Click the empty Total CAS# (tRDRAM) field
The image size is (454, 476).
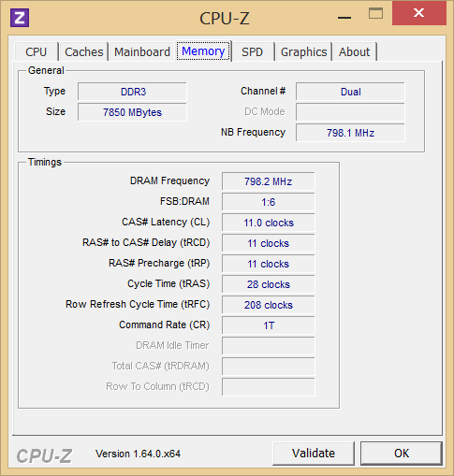(269, 367)
